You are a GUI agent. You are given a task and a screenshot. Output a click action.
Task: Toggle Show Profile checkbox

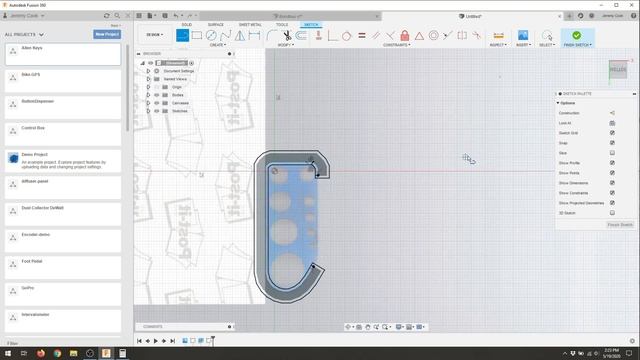point(612,163)
